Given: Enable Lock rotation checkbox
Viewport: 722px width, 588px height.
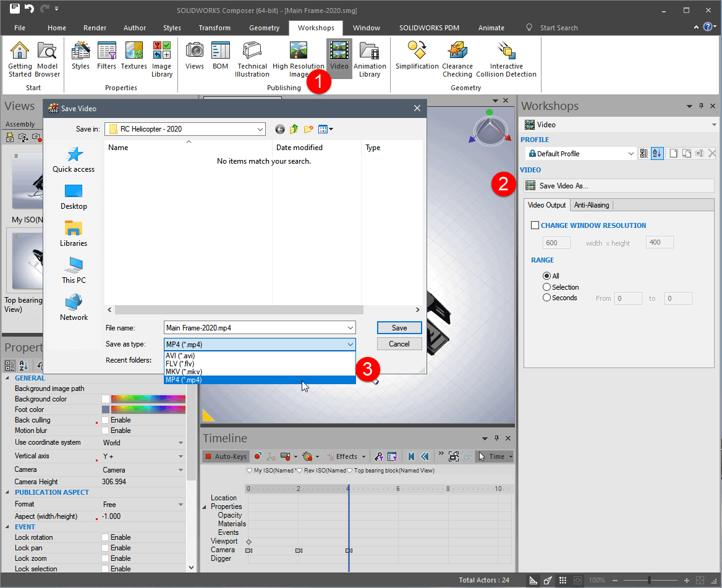Looking at the screenshot, I should tap(106, 537).
